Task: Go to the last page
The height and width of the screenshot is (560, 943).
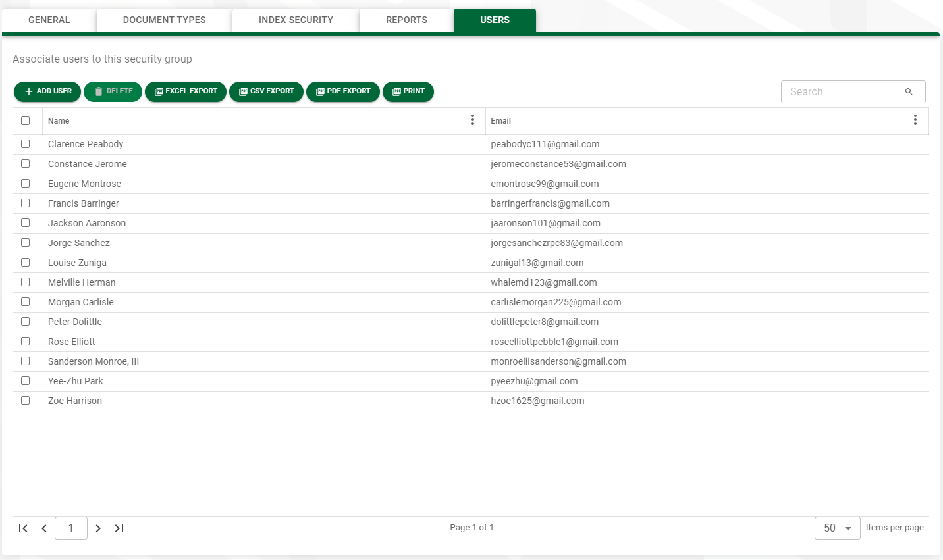Action: coord(119,528)
